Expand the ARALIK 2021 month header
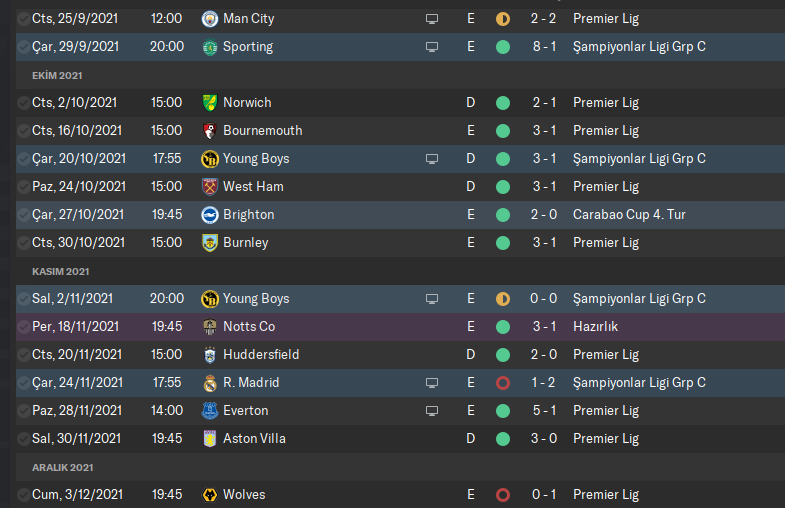The height and width of the screenshot is (508, 785). [62, 467]
